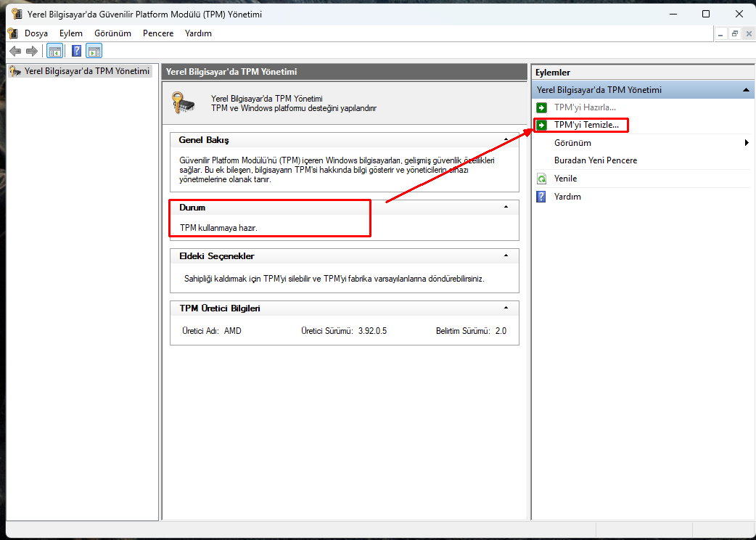The width and height of the screenshot is (756, 540).
Task: Collapse the TPM Üretici Bilgileri section
Action: tap(506, 308)
